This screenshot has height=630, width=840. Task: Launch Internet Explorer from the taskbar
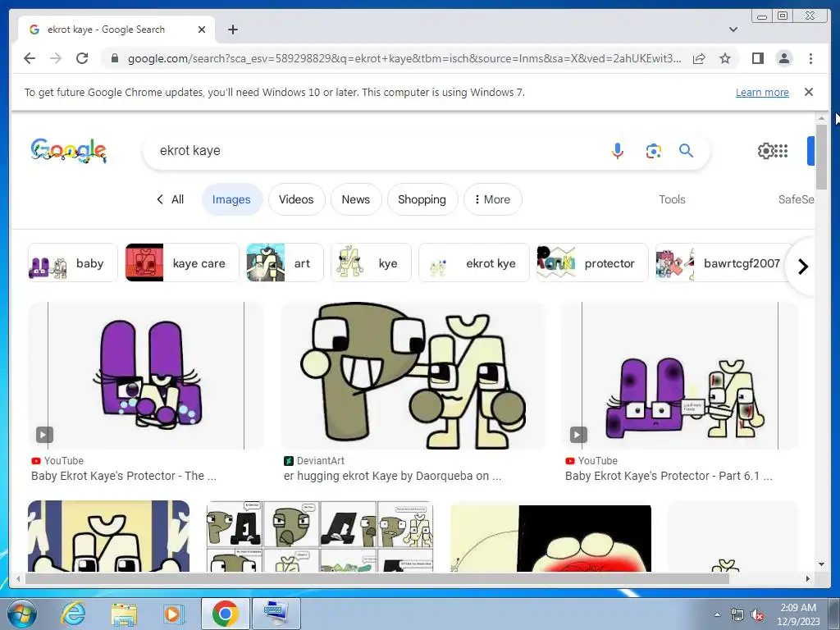pyautogui.click(x=73, y=614)
